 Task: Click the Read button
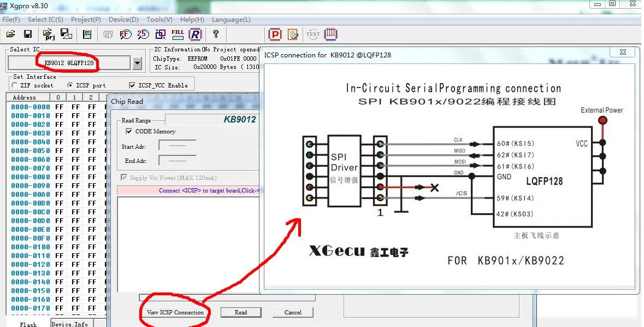[x=241, y=312]
